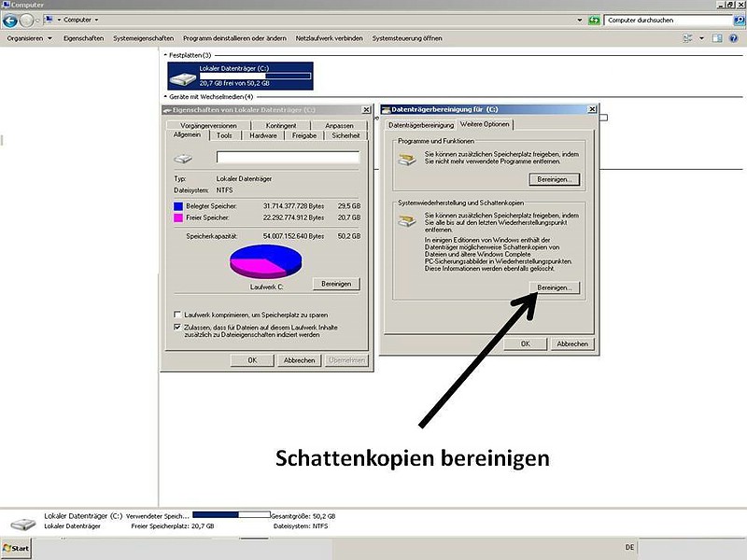Toggle the preview pane icon
This screenshot has width=747, height=560.
coord(716,38)
